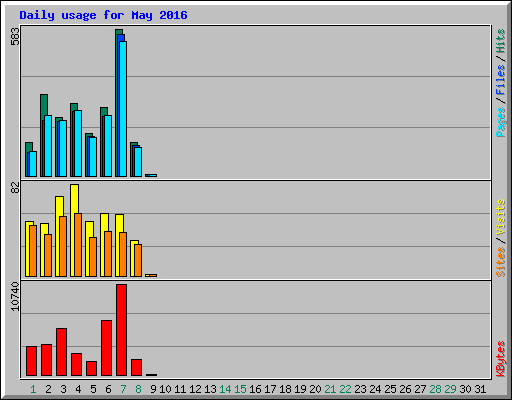Click day 14 on the x-axis
The height and width of the screenshot is (400, 512).
[x=225, y=389]
